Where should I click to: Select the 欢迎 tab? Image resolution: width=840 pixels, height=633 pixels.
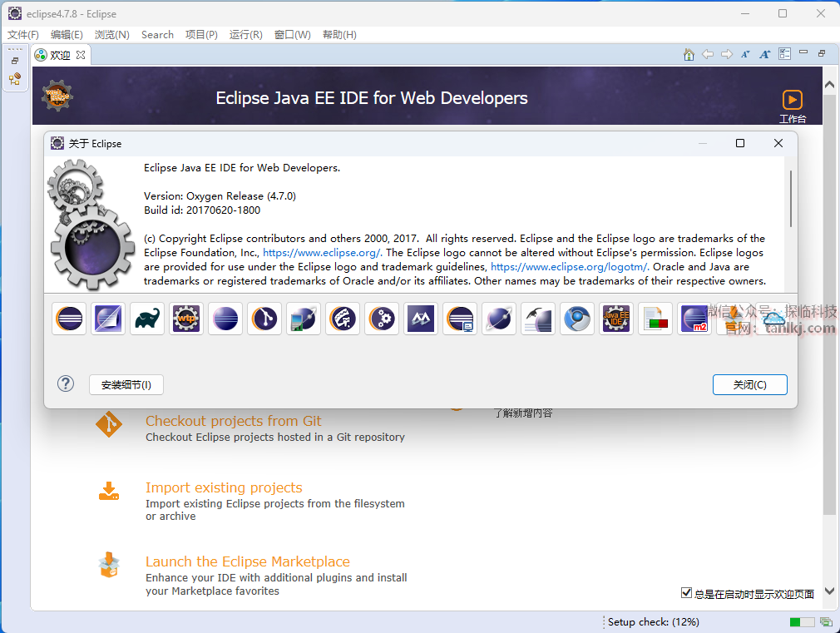[60, 55]
